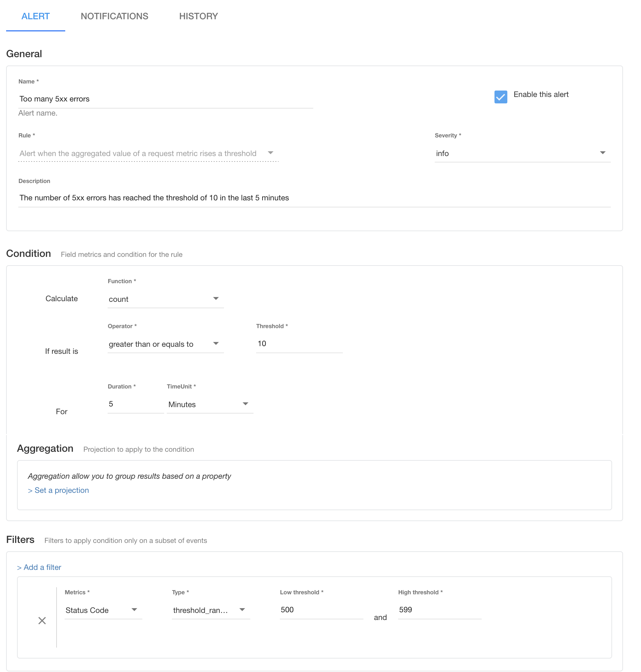Open the History tab

[198, 16]
